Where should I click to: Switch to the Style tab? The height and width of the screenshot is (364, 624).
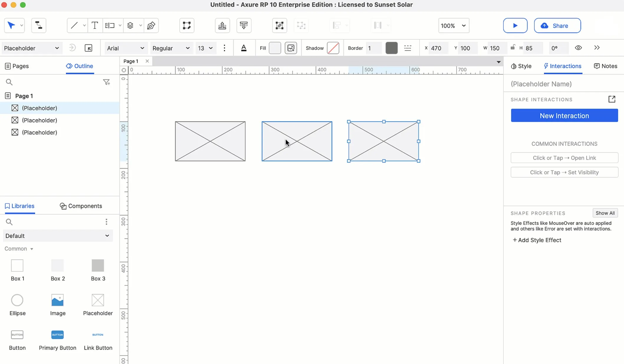click(521, 66)
